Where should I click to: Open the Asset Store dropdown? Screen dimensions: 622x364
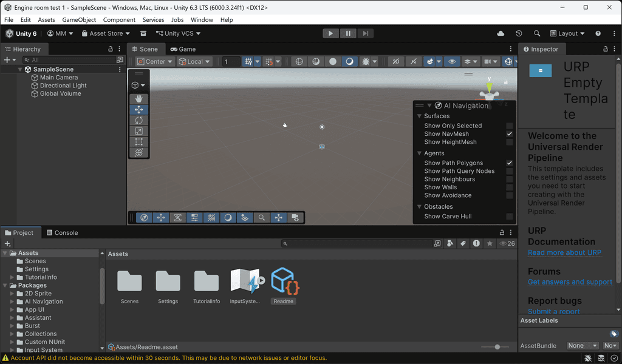click(106, 33)
